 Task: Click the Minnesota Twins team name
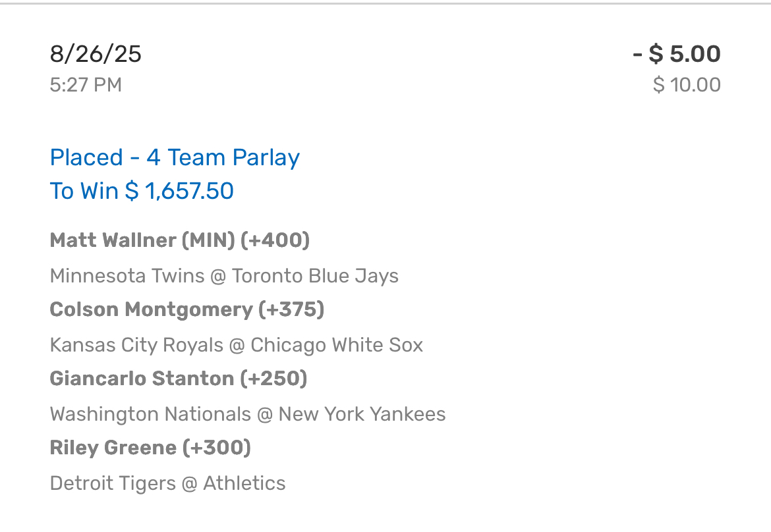click(x=127, y=275)
